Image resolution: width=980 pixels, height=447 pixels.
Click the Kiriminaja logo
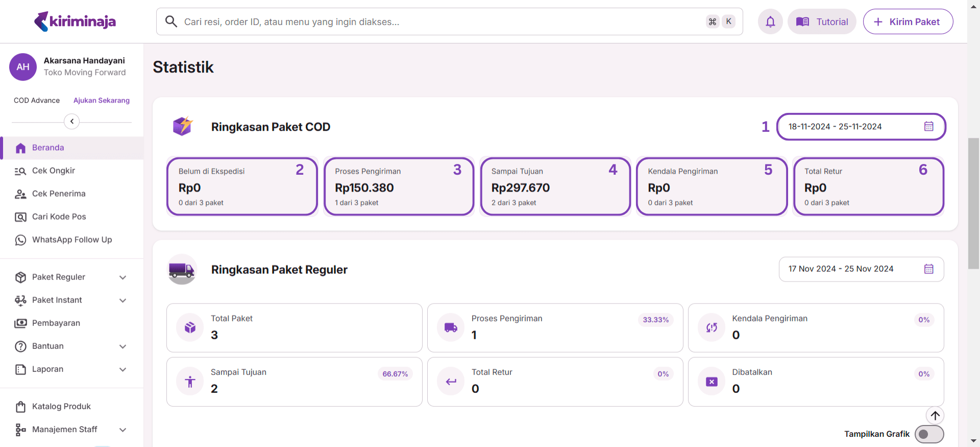click(75, 21)
